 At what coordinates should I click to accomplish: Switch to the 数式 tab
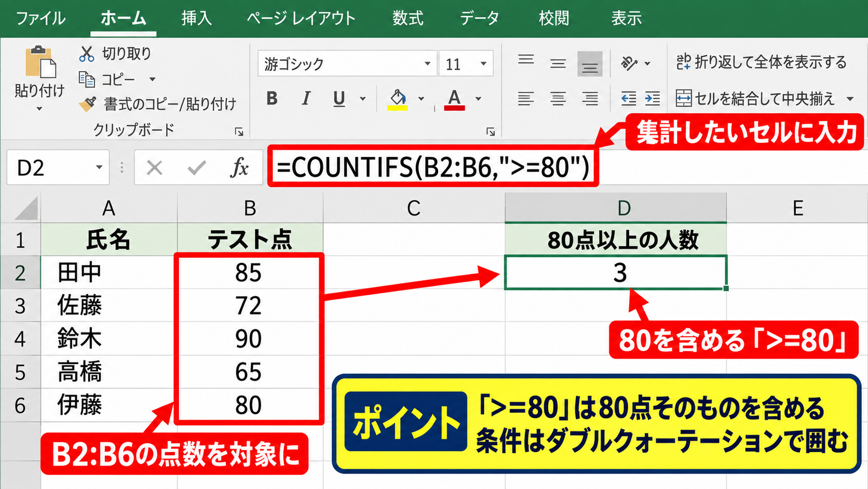coord(408,18)
